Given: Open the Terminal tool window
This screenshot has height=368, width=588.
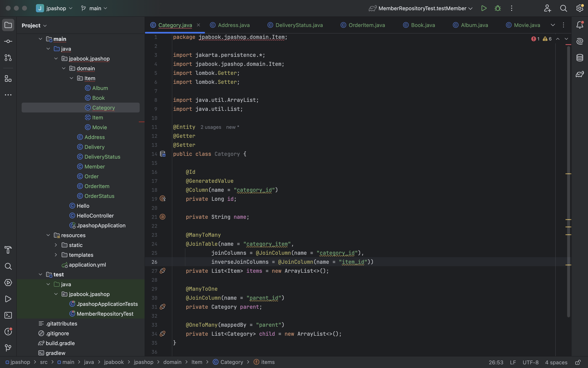Looking at the screenshot, I should [x=8, y=315].
